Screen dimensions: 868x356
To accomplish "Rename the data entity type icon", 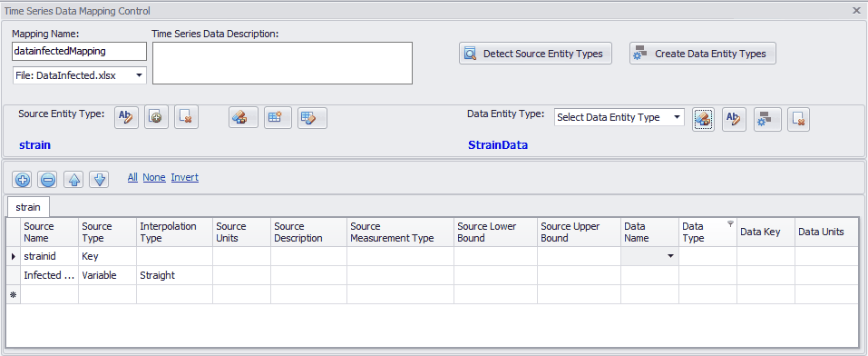I will click(x=734, y=119).
